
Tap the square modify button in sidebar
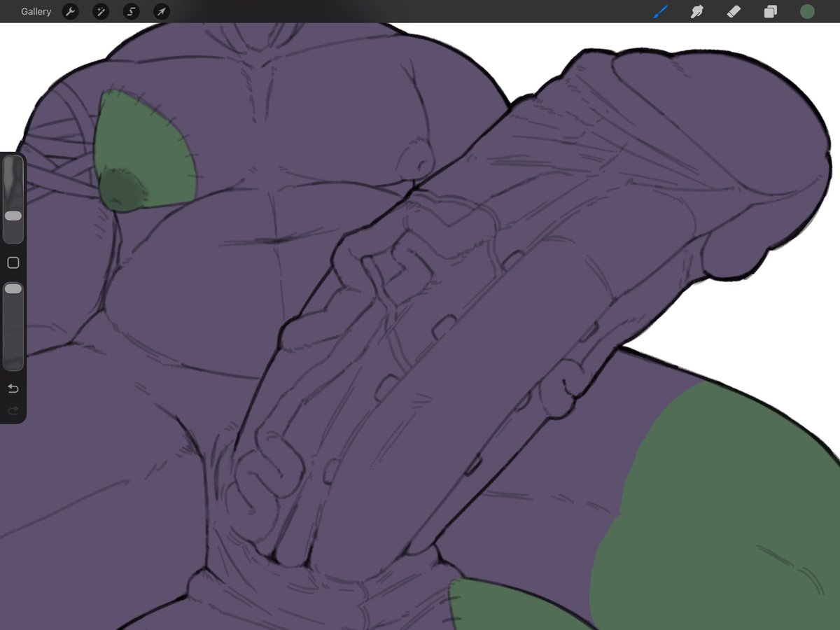tap(13, 262)
